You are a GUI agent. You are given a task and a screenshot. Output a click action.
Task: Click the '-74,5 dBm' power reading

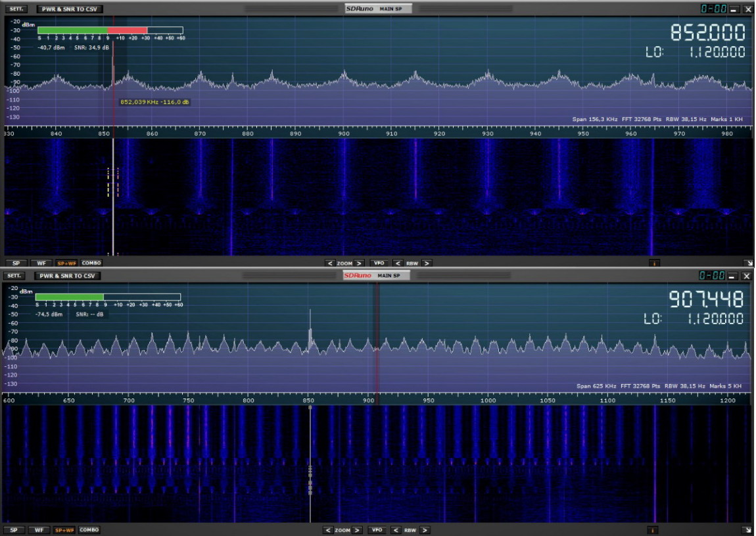pyautogui.click(x=49, y=314)
